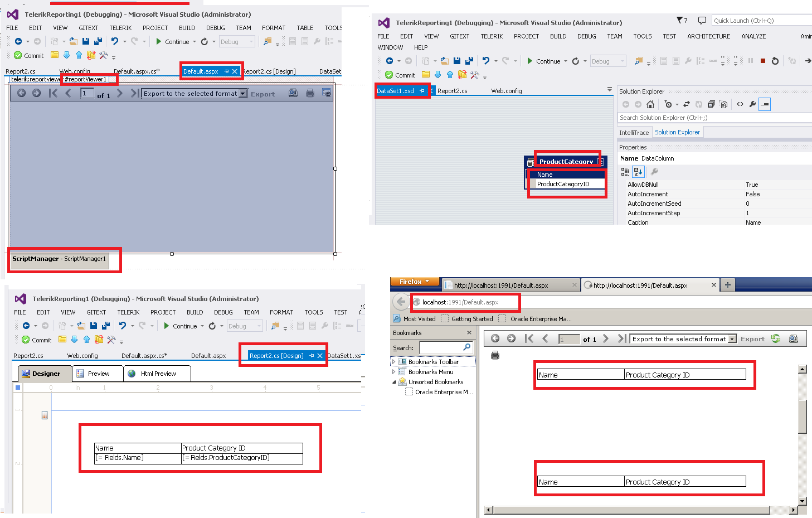Click the send email icon in the Default.aspx designer viewer

coord(327,93)
